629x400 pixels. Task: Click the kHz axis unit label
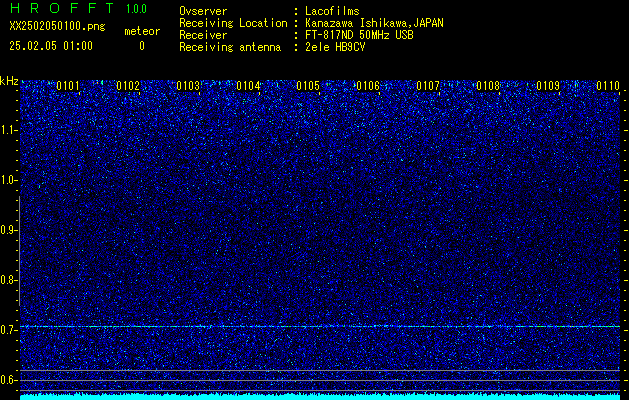9,81
